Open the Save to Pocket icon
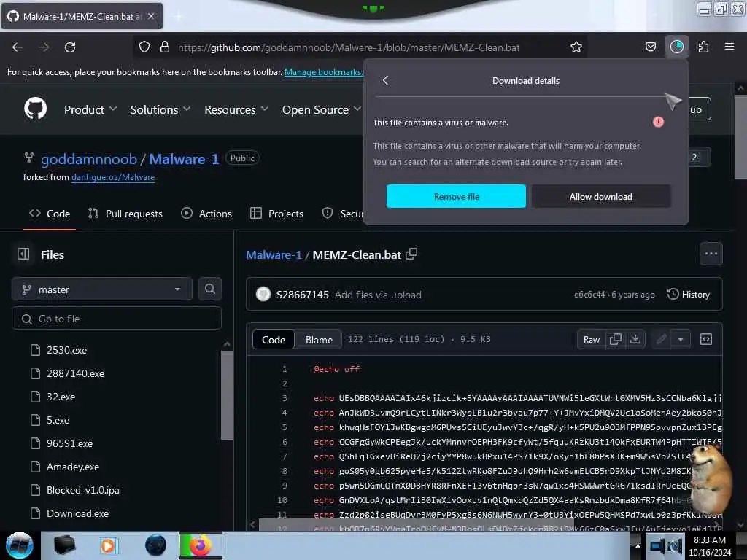The height and width of the screenshot is (560, 747). pyautogui.click(x=650, y=47)
